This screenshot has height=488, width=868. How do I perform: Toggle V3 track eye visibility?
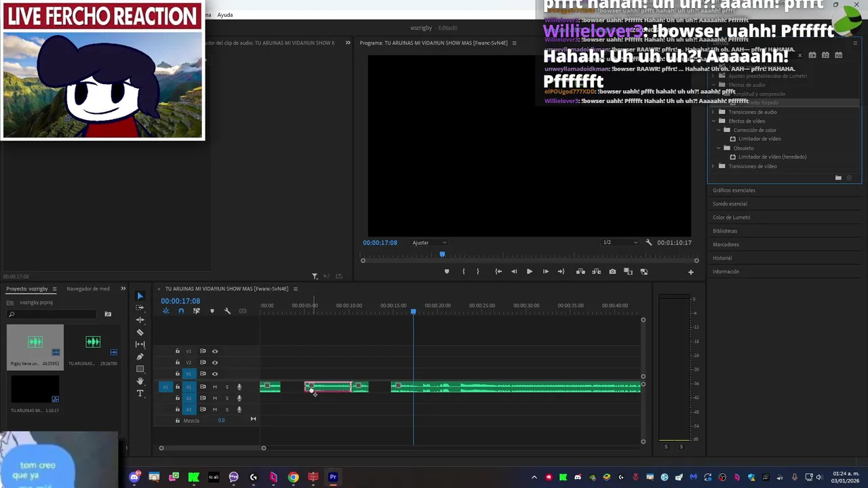click(215, 351)
